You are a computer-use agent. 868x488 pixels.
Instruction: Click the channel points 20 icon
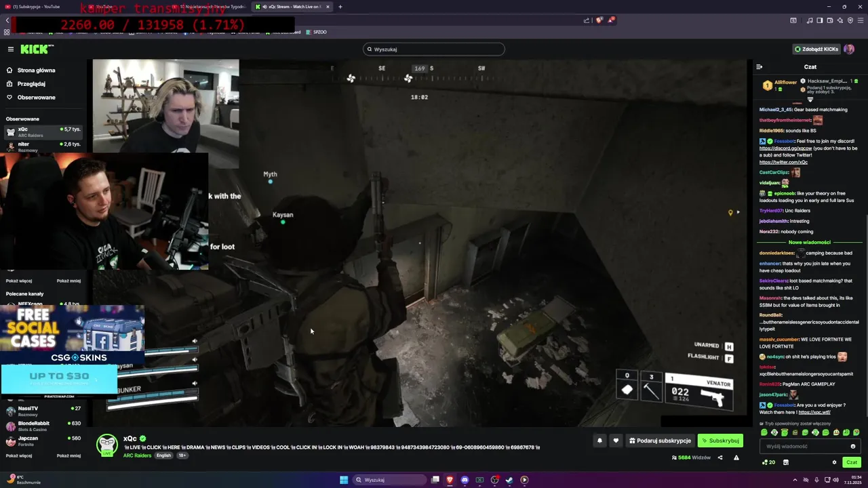coord(769,462)
